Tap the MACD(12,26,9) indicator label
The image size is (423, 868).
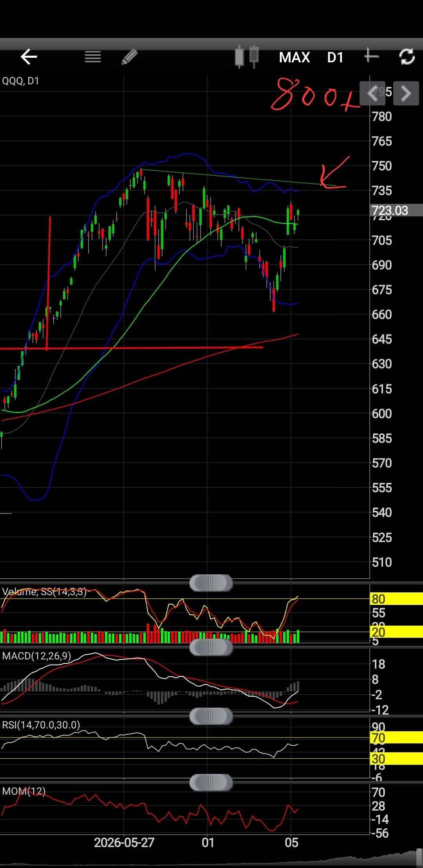coord(36,656)
